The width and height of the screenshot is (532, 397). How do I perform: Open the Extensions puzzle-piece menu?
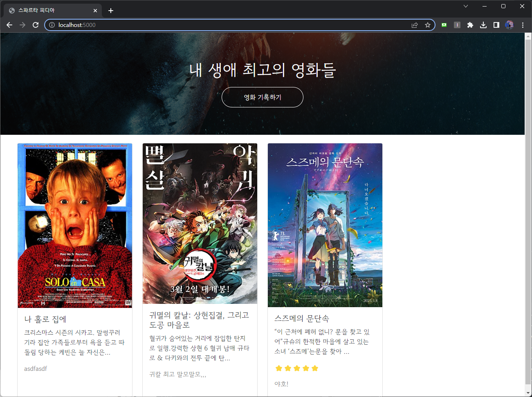[x=470, y=25]
